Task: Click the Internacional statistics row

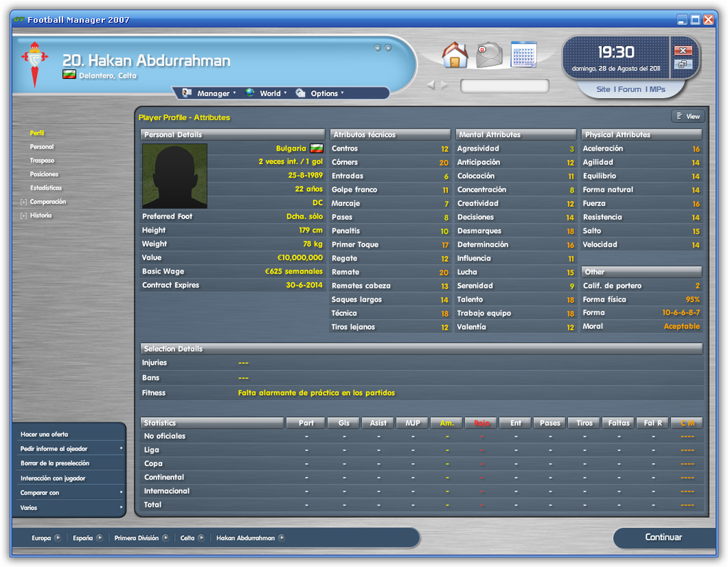Action: pos(421,492)
